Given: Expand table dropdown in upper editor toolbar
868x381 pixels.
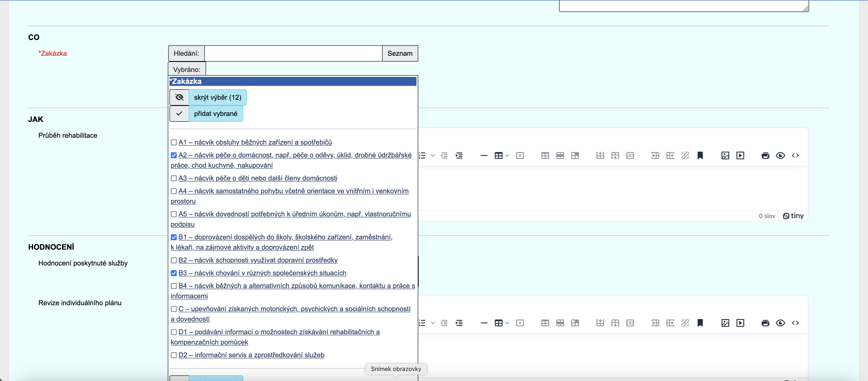Looking at the screenshot, I should point(507,155).
